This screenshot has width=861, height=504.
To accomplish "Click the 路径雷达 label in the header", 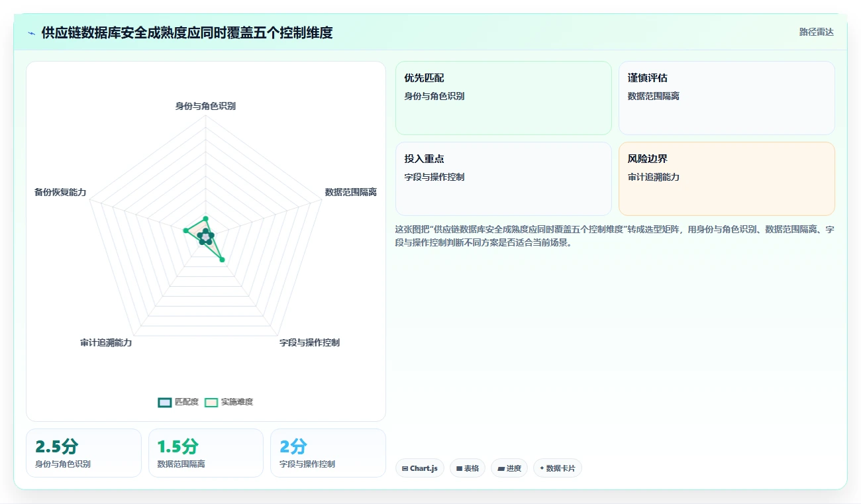I will (x=817, y=32).
